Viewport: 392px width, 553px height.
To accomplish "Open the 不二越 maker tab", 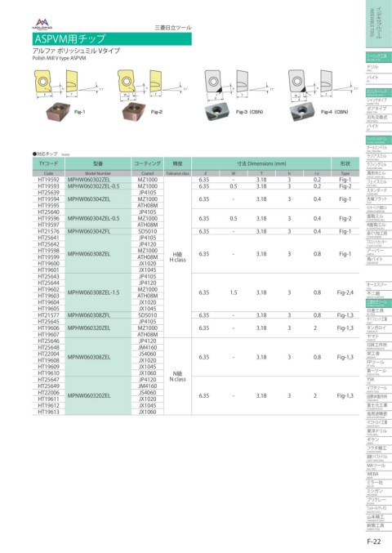I will tap(379, 294).
